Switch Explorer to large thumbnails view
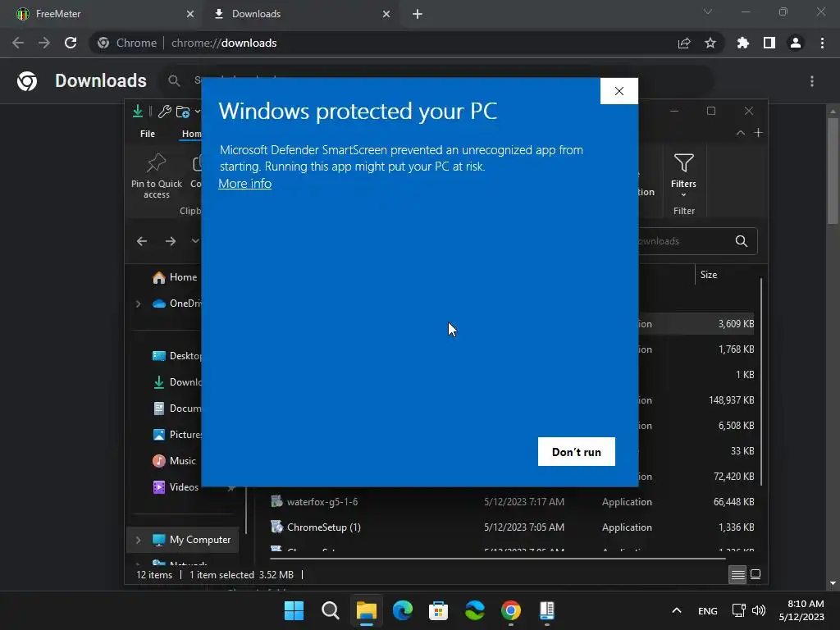This screenshot has height=630, width=840. pos(756,575)
